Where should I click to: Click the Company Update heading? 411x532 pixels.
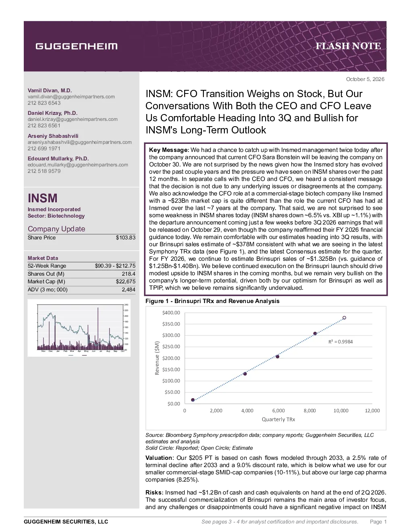(x=56, y=229)
